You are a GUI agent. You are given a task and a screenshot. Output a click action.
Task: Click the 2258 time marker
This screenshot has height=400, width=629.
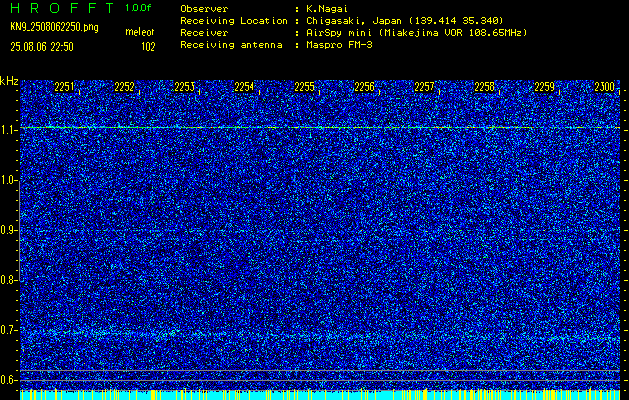coord(484,87)
